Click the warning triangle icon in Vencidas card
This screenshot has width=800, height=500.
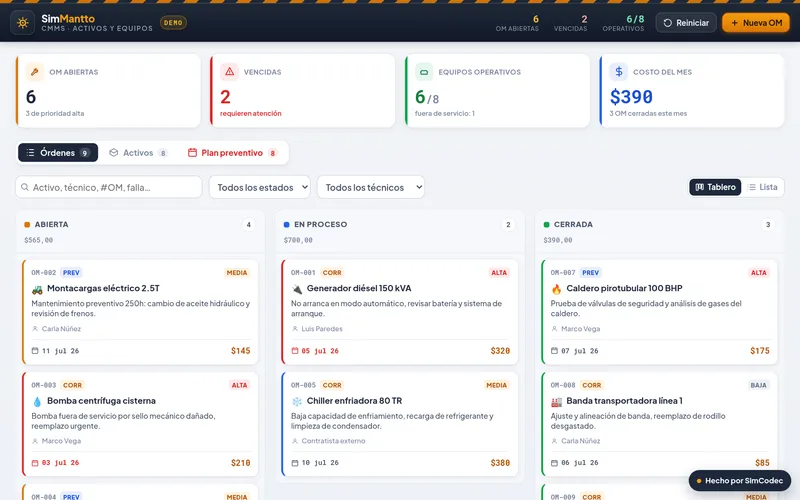[x=229, y=72]
